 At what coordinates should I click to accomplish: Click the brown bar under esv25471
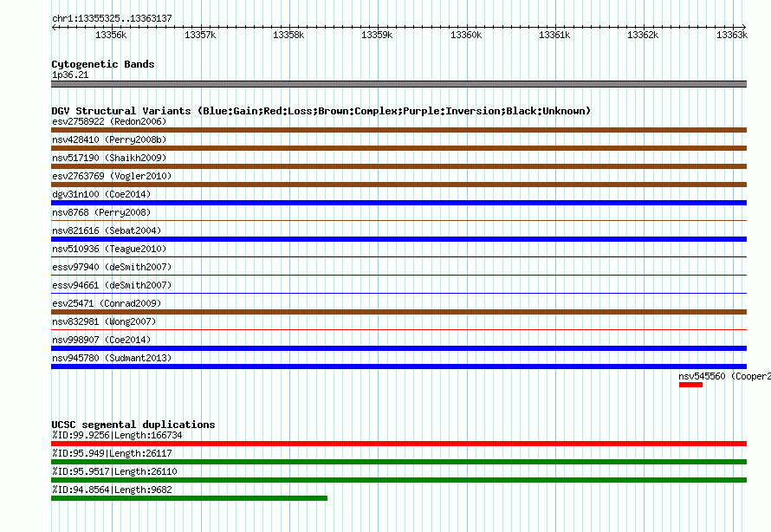click(398, 312)
